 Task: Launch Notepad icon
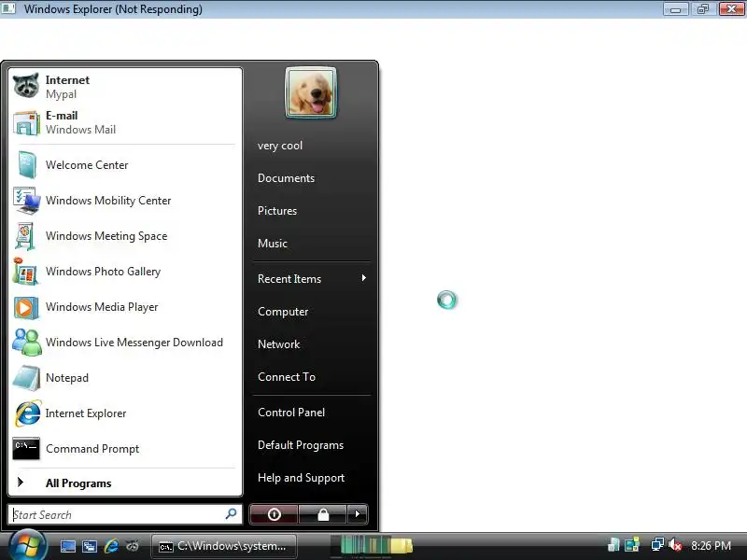[26, 378]
